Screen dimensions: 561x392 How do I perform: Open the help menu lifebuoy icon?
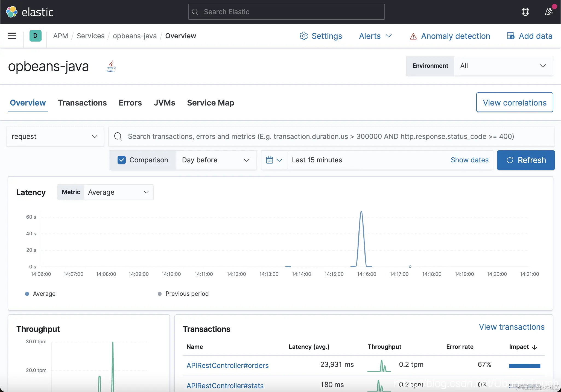click(x=525, y=12)
